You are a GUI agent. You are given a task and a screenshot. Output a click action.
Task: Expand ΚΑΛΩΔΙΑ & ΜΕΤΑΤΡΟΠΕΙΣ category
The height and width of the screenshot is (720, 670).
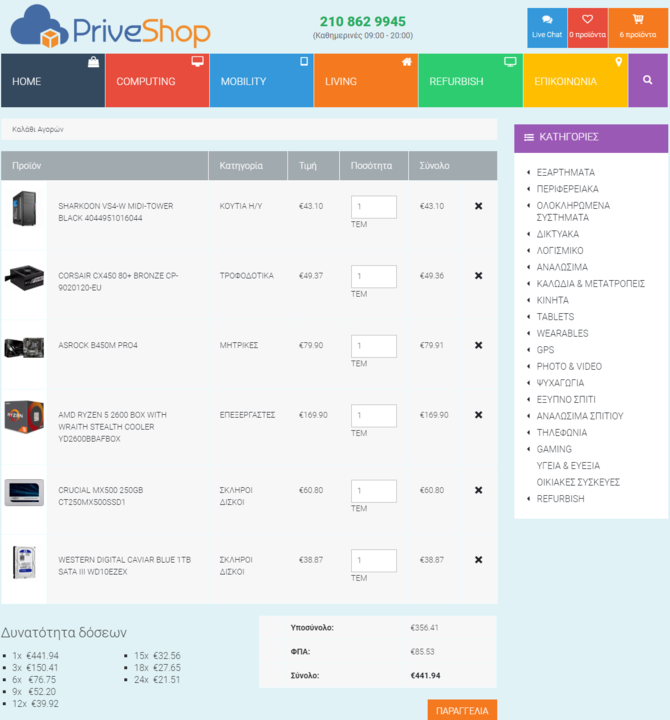pyautogui.click(x=591, y=284)
